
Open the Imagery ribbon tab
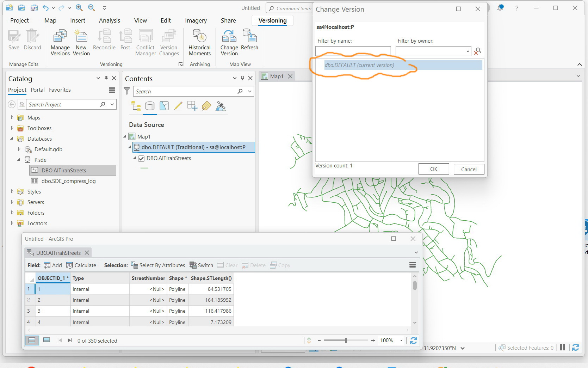pyautogui.click(x=196, y=20)
